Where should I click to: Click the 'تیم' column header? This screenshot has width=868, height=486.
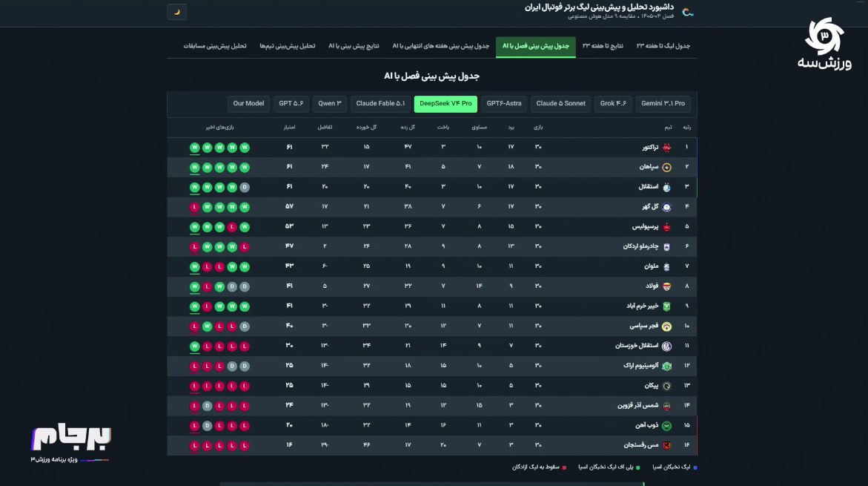tap(668, 128)
